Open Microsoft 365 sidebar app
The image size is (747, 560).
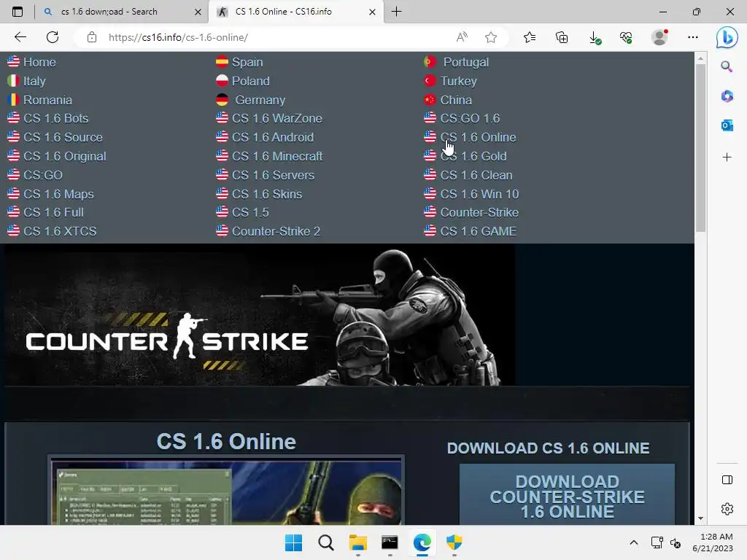[x=727, y=96]
